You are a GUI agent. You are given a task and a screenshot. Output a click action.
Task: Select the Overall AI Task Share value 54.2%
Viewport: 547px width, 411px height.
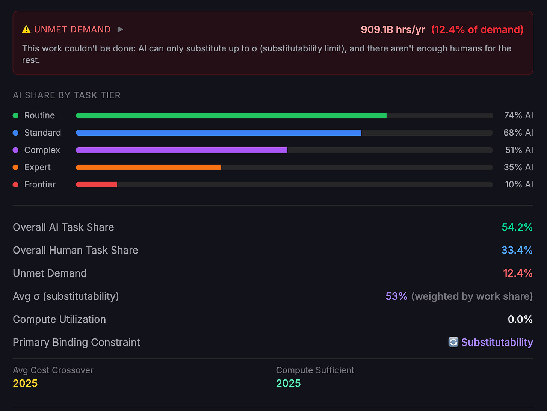517,227
